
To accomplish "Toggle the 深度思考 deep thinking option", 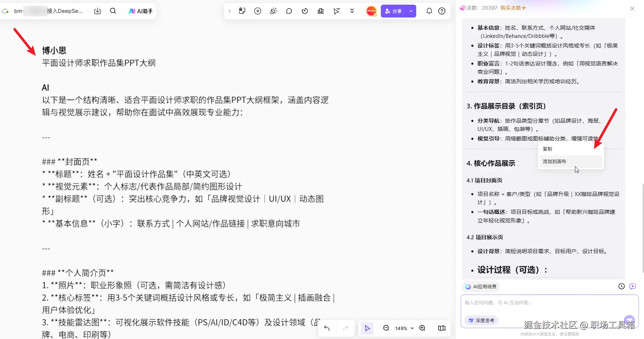I will (x=481, y=320).
